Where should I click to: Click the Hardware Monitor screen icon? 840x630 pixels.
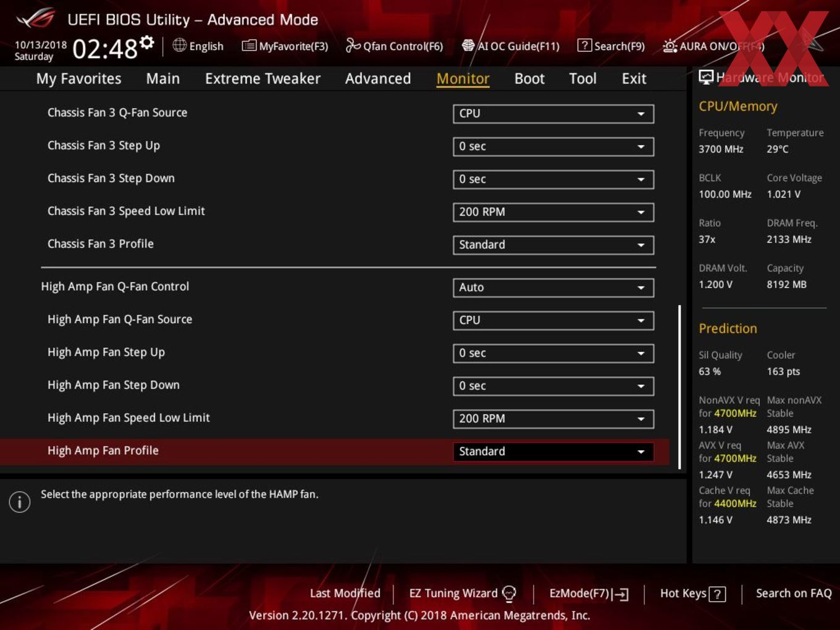(706, 77)
